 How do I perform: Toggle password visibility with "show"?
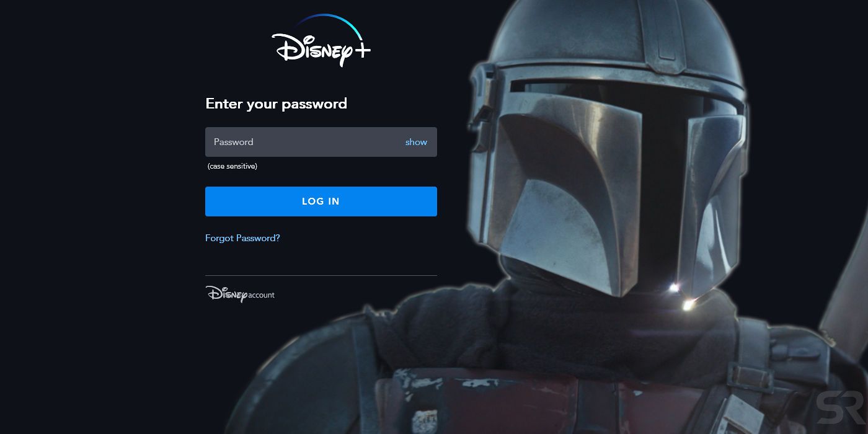(416, 142)
